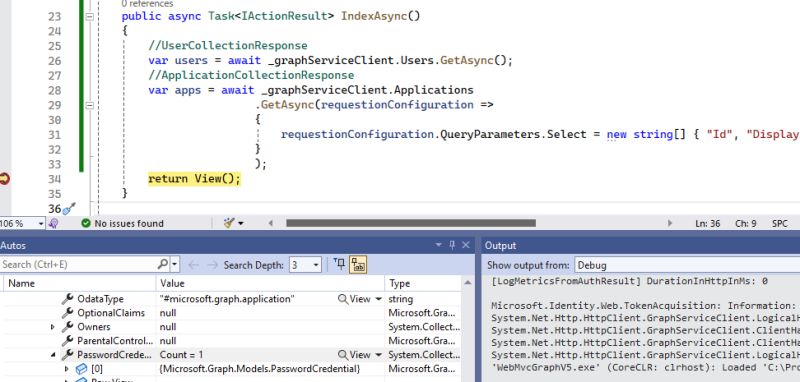800x382 pixels.
Task: Click the Type column header
Action: pyautogui.click(x=423, y=284)
